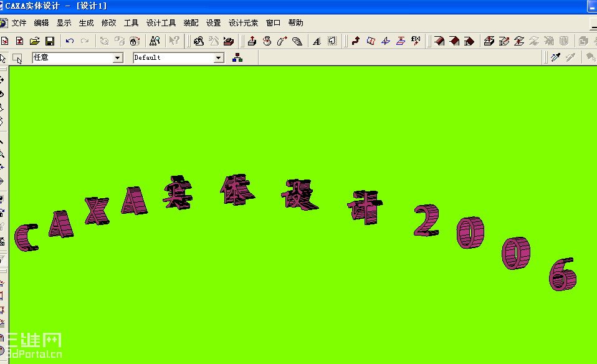Image resolution: width=597 pixels, height=364 pixels.
Task: Click the first dark red fillet-edge icon
Action: (x=439, y=41)
